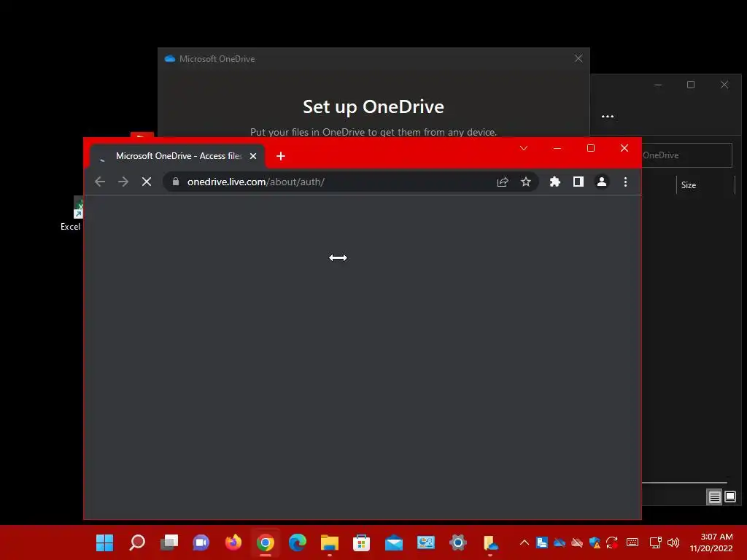Open taskbar Search
The height and width of the screenshot is (560, 747).
click(137, 542)
